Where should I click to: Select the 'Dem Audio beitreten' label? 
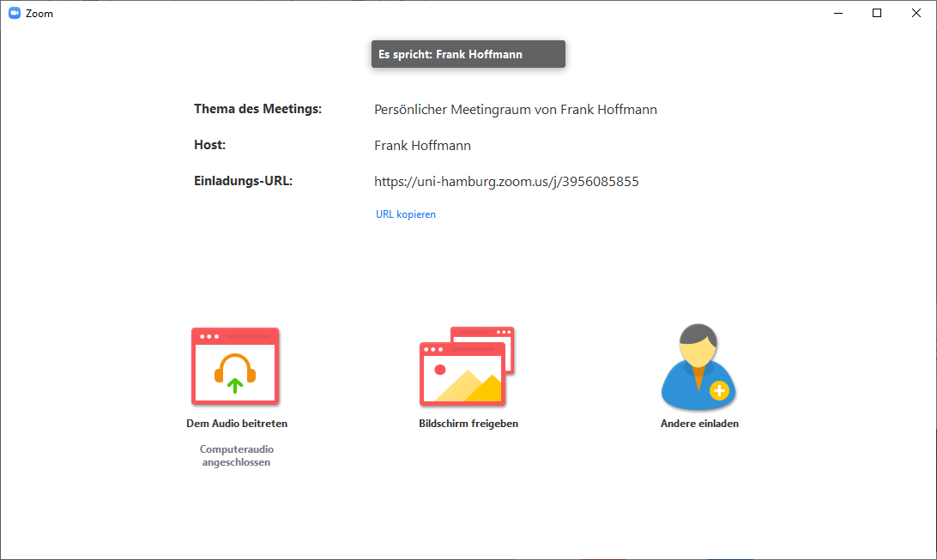[x=237, y=424]
